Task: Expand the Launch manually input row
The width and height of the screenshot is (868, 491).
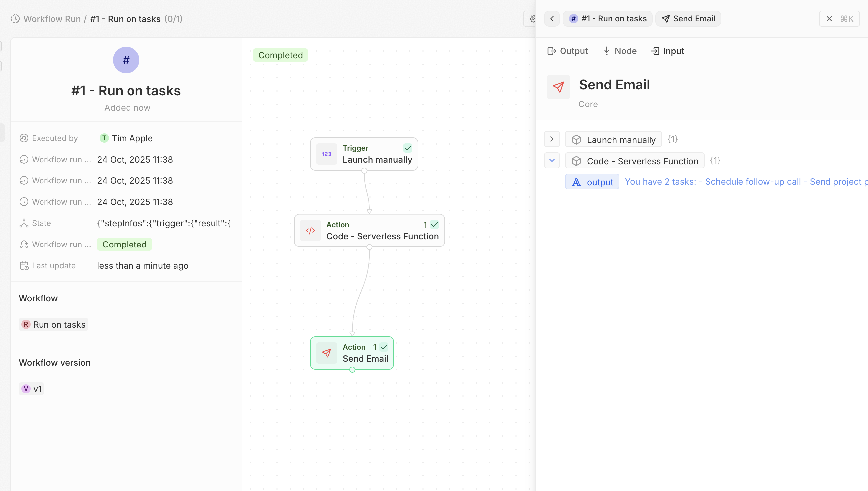Action: click(x=552, y=139)
